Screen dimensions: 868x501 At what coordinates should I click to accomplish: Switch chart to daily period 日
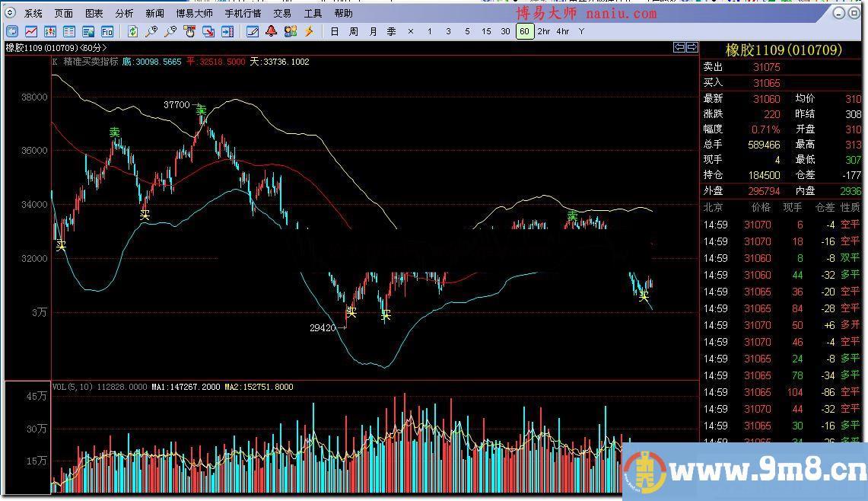pyautogui.click(x=335, y=31)
